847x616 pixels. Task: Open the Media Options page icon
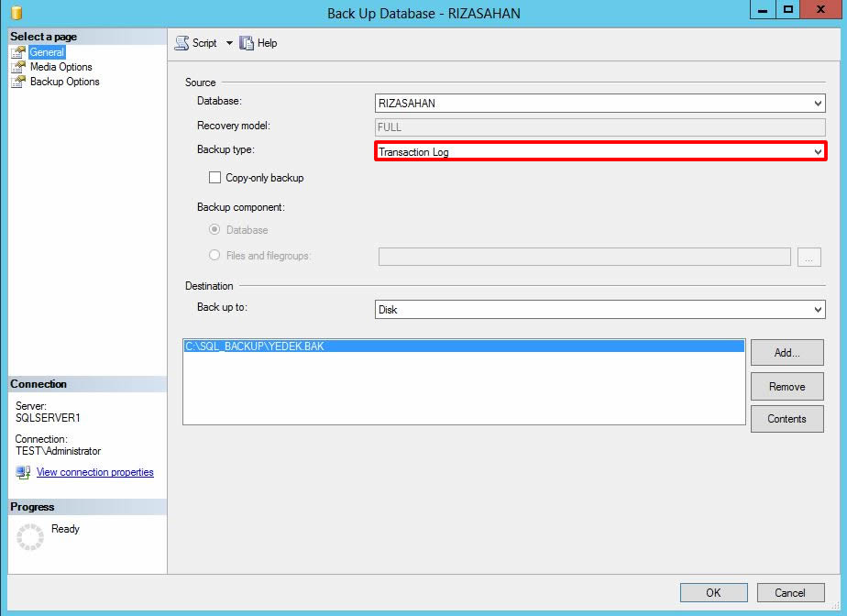18,67
